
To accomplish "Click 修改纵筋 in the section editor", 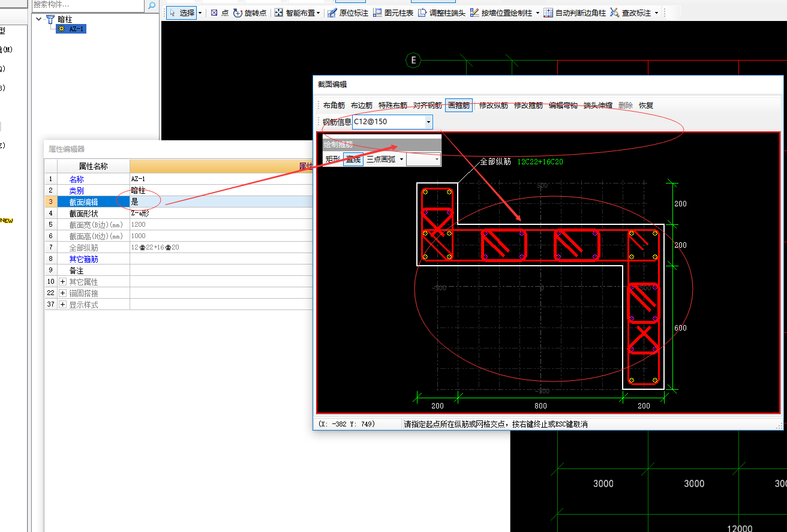I will (494, 106).
